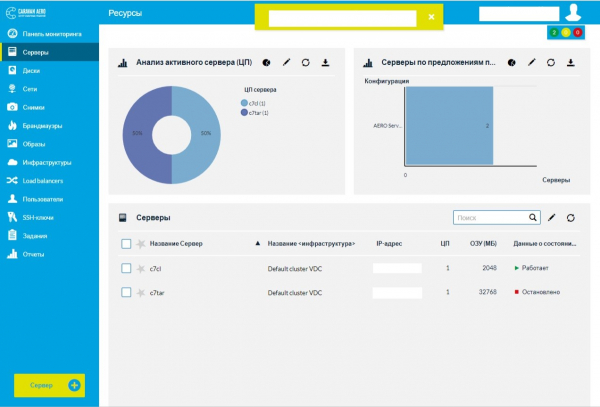
Task: Change chart type of Серверы по предложениям
Action: pyautogui.click(x=511, y=63)
